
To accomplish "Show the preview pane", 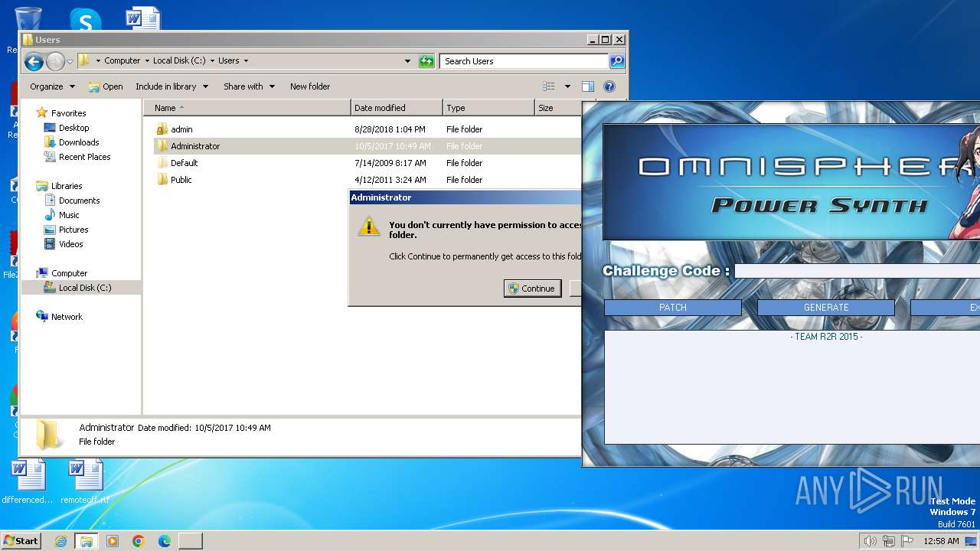I will [588, 86].
